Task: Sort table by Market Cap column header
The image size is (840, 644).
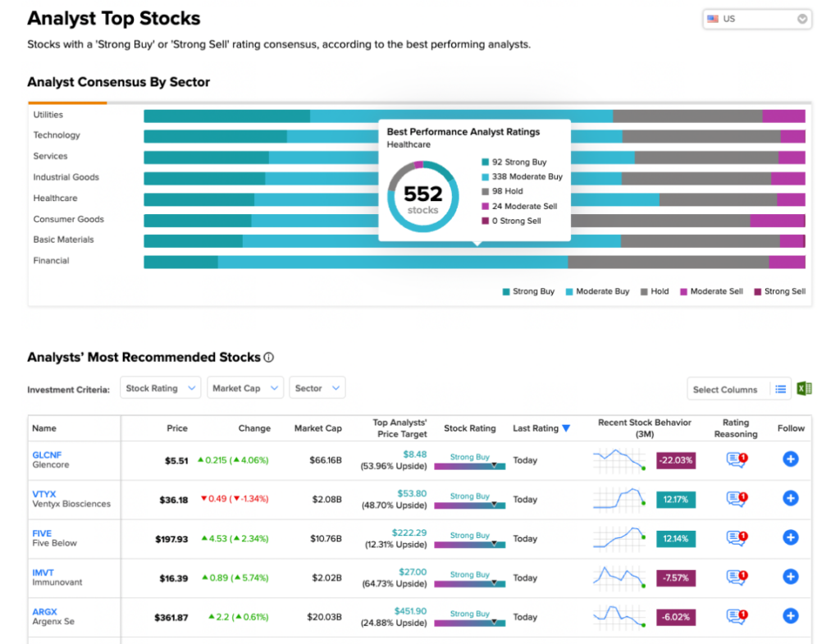Action: [317, 428]
